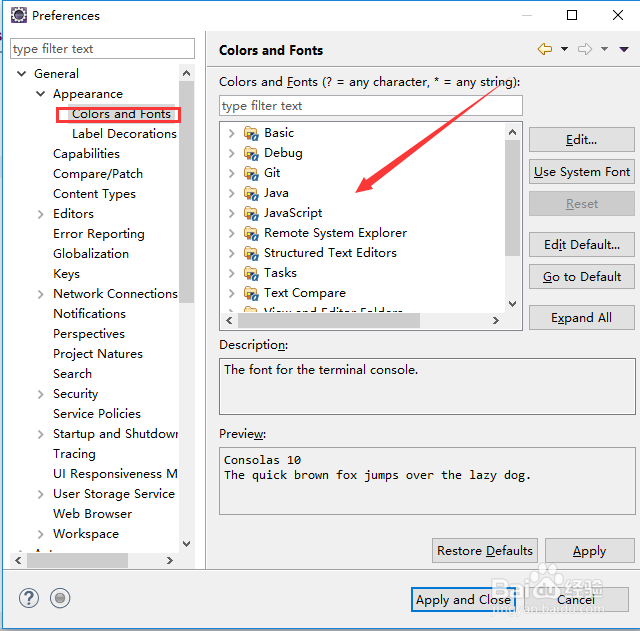Open the Workspace preference page
640x631 pixels.
click(86, 534)
